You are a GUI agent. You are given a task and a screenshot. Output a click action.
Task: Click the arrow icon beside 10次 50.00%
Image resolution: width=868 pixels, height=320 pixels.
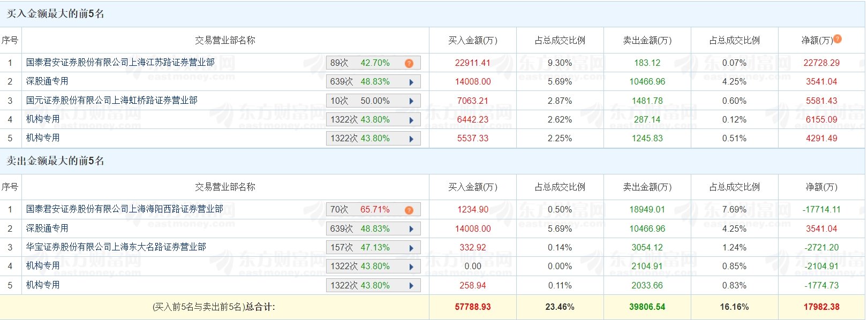[x=411, y=101]
